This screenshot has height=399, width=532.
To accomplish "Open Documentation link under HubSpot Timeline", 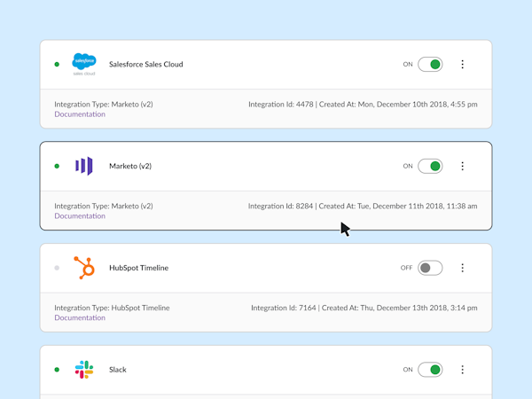I will point(80,318).
